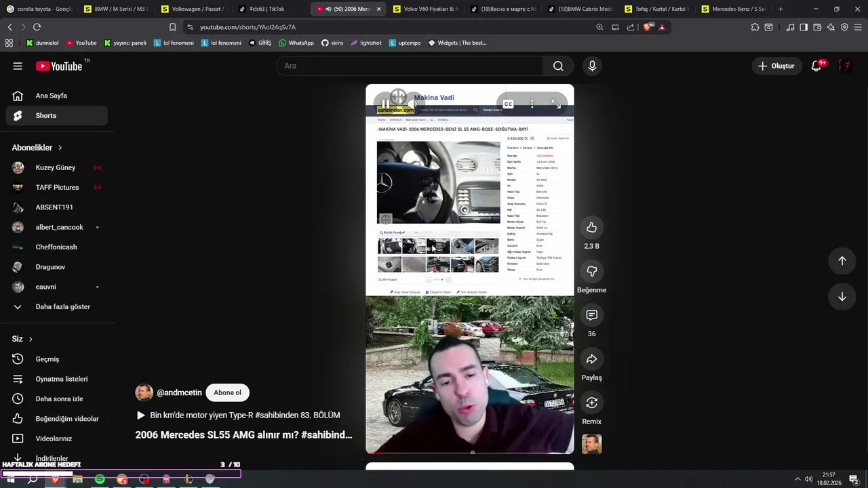
Task: Select Shorts in the sidebar
Action: tap(57, 115)
